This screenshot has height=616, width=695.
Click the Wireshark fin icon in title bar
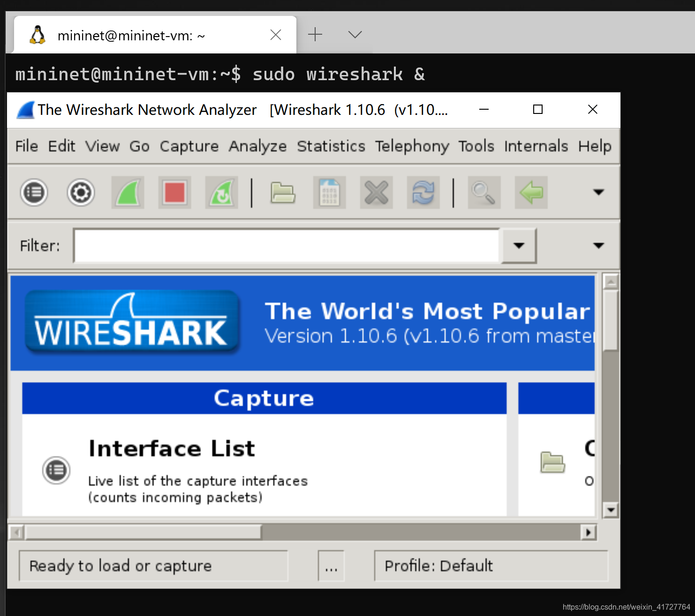pyautogui.click(x=26, y=110)
